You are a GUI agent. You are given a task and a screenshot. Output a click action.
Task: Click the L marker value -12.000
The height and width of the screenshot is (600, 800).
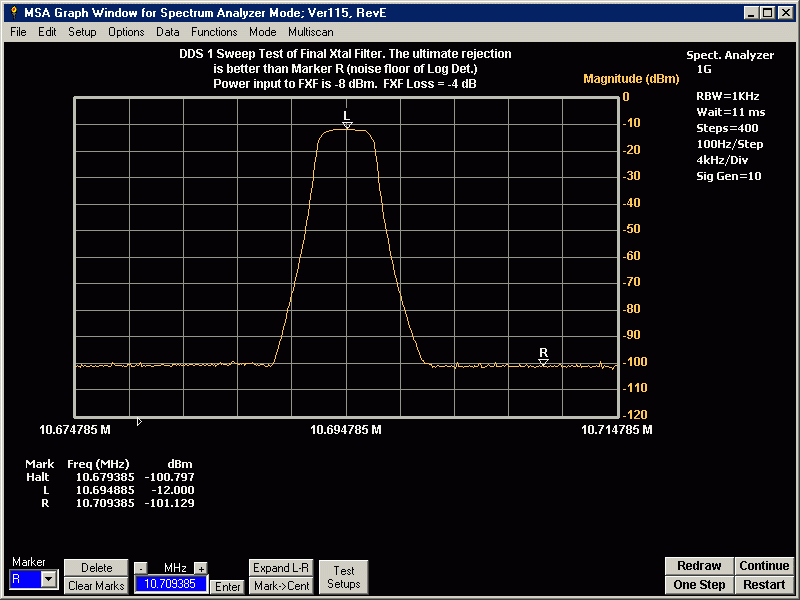(x=172, y=490)
